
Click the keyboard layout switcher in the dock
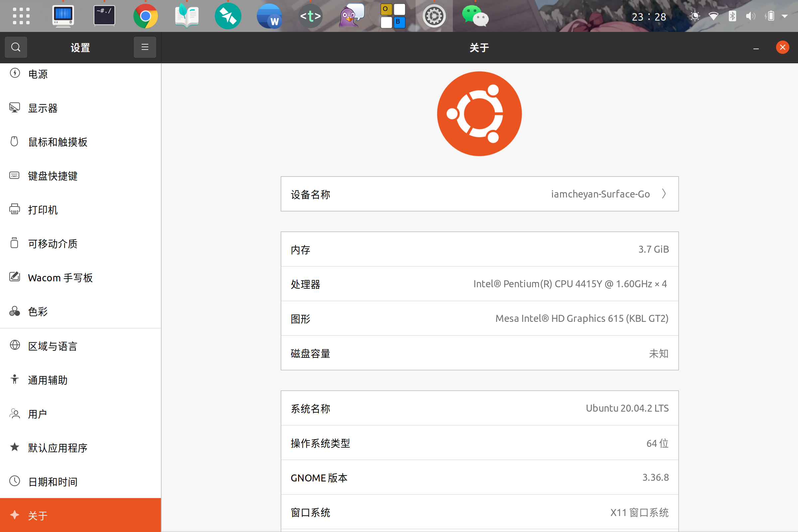click(x=393, y=16)
